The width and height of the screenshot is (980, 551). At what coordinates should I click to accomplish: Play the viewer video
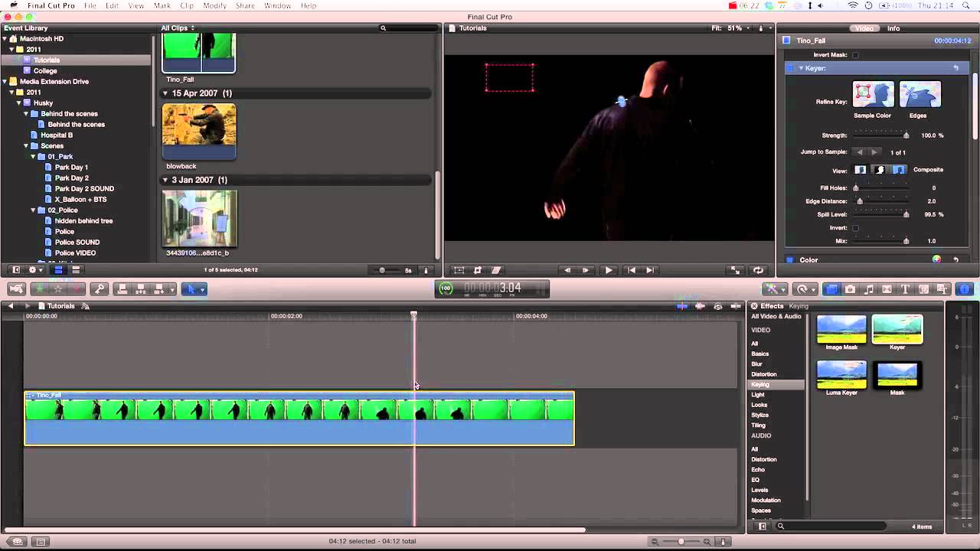point(609,270)
